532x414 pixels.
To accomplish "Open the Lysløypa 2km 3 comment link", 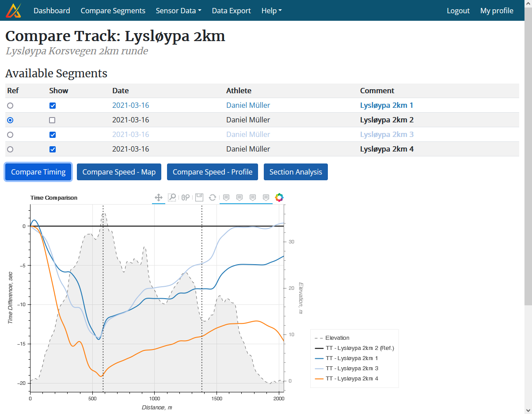I will [x=387, y=134].
